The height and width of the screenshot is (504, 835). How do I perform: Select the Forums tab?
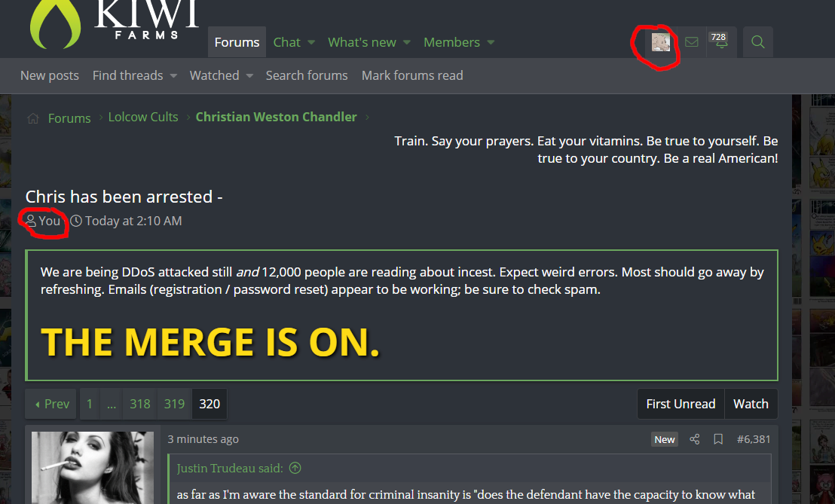point(237,42)
